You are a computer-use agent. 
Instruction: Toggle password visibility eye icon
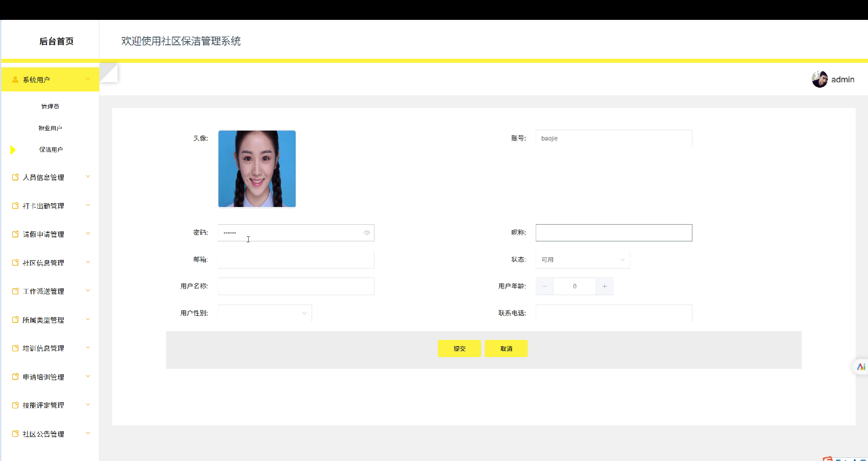click(x=367, y=233)
